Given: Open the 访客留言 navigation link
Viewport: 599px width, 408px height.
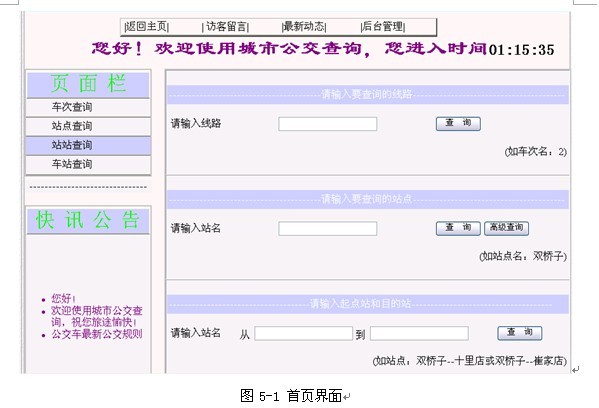Looking at the screenshot, I should click(225, 26).
